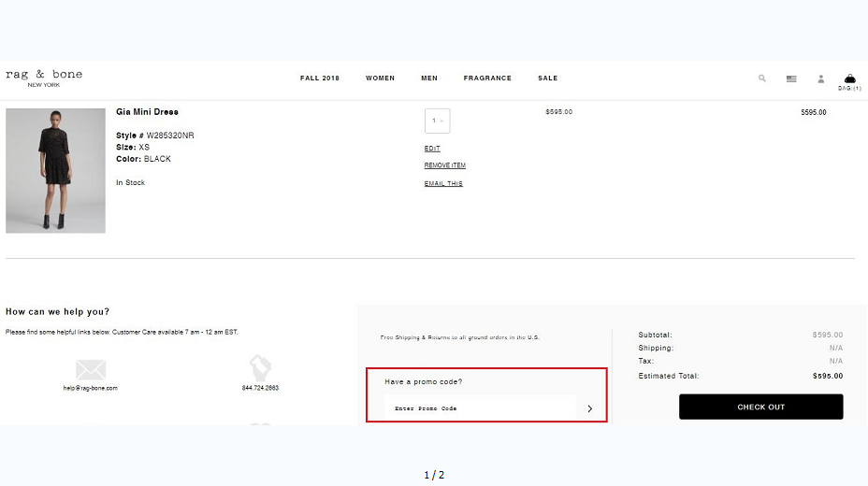Click Free Shipping & Returns notice
This screenshot has height=486, width=868.
click(x=459, y=337)
